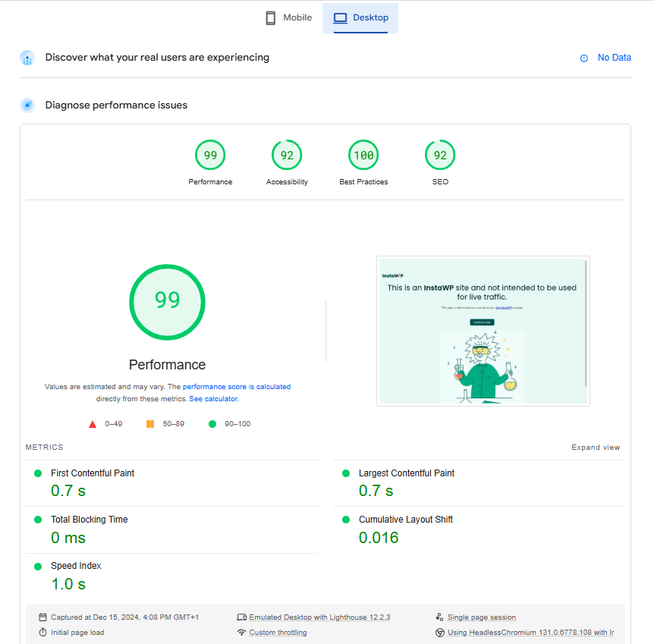654x644 pixels.
Task: Click 'Emulated Desktop with Lighthouse 12.2.3'
Action: (319, 617)
